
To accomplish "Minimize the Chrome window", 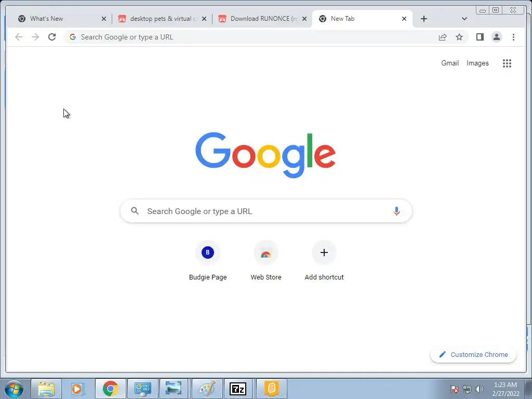I will click(483, 10).
